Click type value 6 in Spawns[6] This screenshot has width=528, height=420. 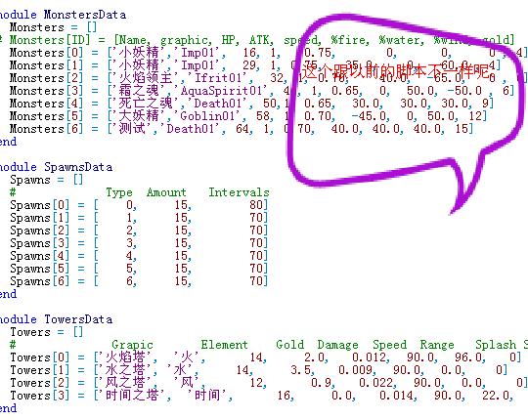(x=130, y=281)
